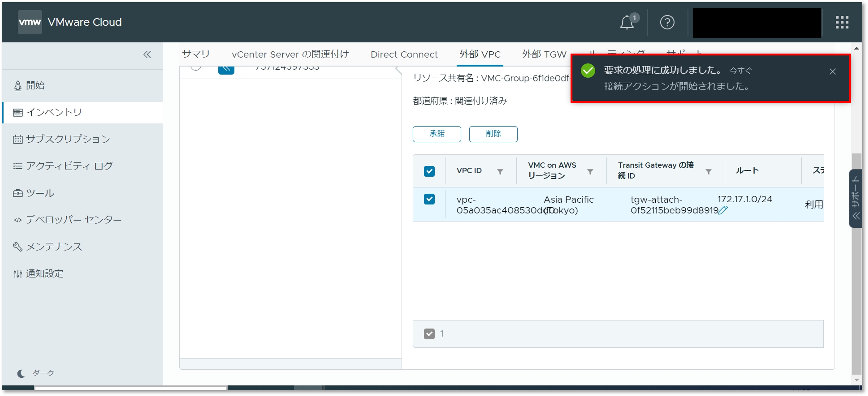
Task: Select インベントリ in the sidebar
Action: 82,112
